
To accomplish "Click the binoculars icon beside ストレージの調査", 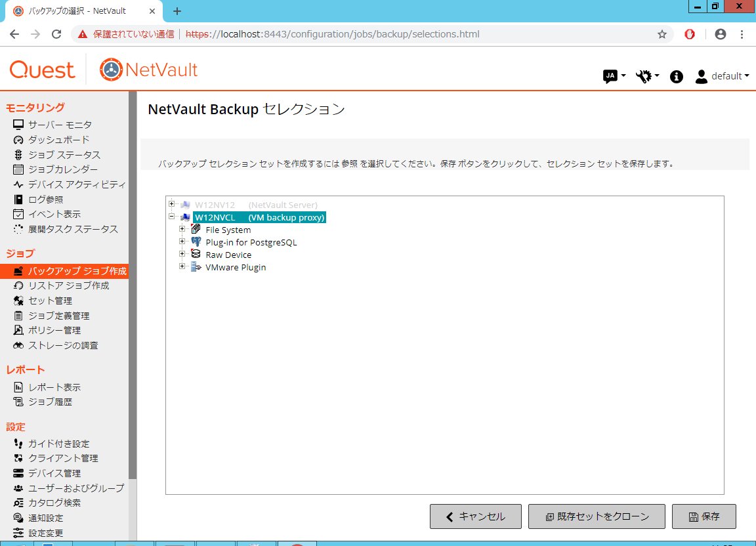I will tap(18, 345).
